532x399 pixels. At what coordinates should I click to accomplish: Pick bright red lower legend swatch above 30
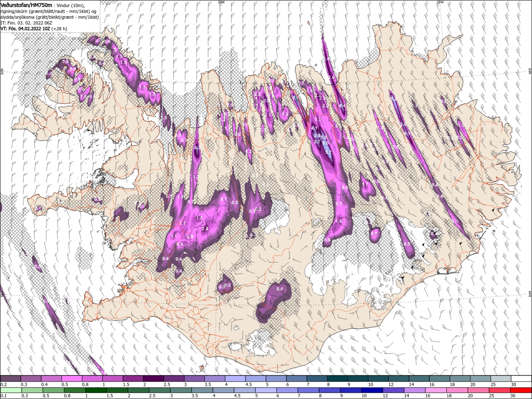click(521, 390)
